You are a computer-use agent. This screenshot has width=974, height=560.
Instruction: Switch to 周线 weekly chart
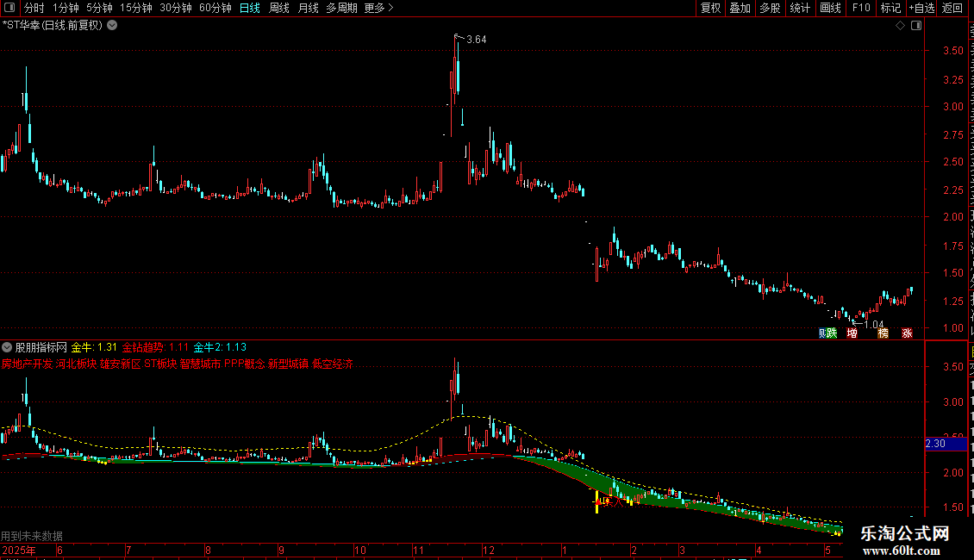pyautogui.click(x=279, y=8)
